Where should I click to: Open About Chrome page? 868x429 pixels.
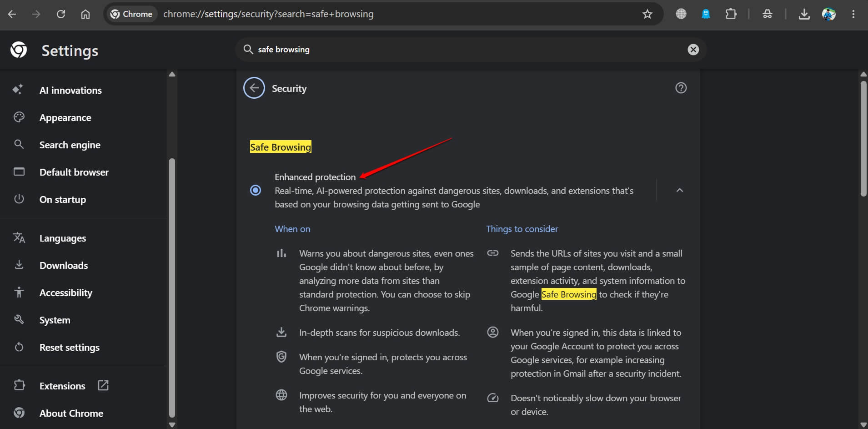point(71,413)
